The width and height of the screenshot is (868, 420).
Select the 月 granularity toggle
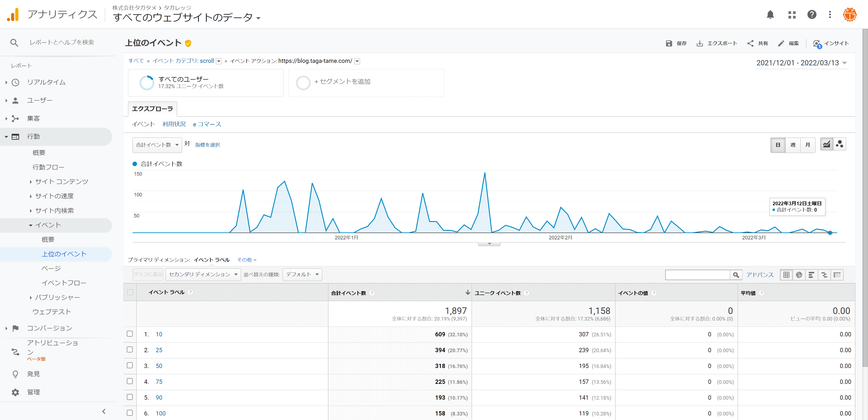pyautogui.click(x=808, y=145)
